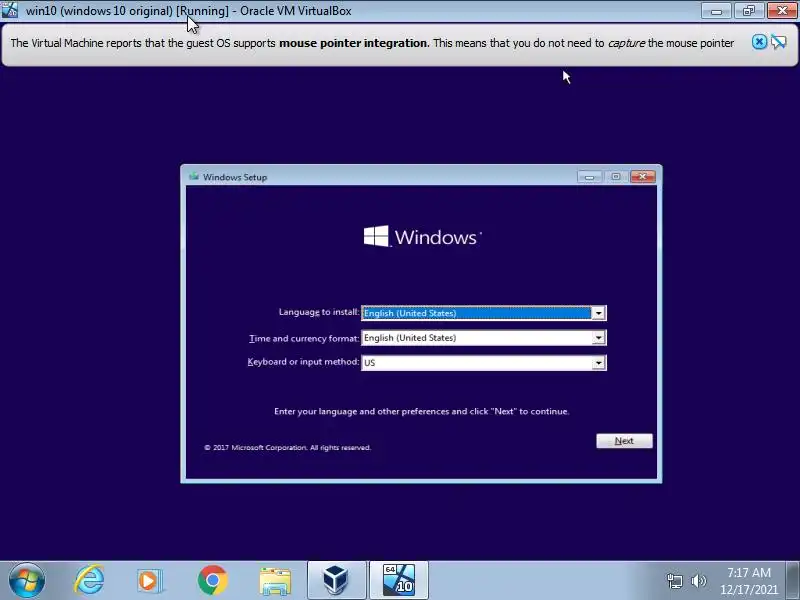The image size is (800, 600).
Task: Close the VirtualBox VM window
Action: tap(782, 10)
